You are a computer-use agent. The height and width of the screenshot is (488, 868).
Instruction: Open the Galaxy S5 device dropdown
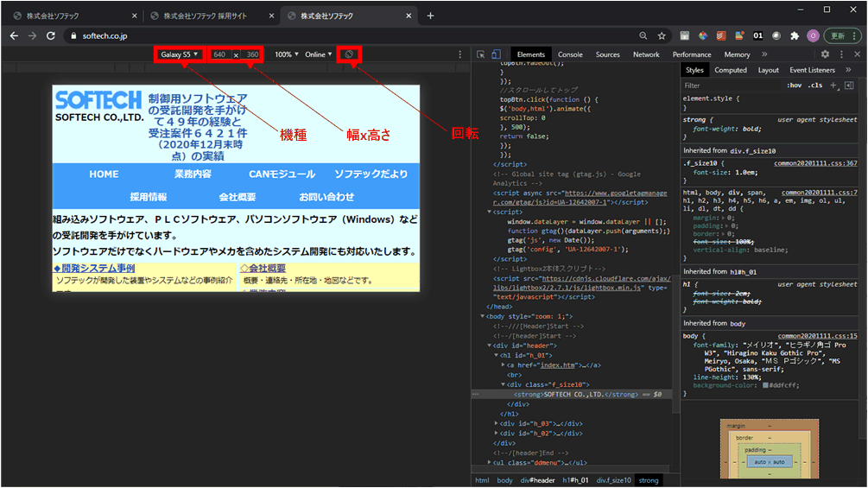pos(180,54)
